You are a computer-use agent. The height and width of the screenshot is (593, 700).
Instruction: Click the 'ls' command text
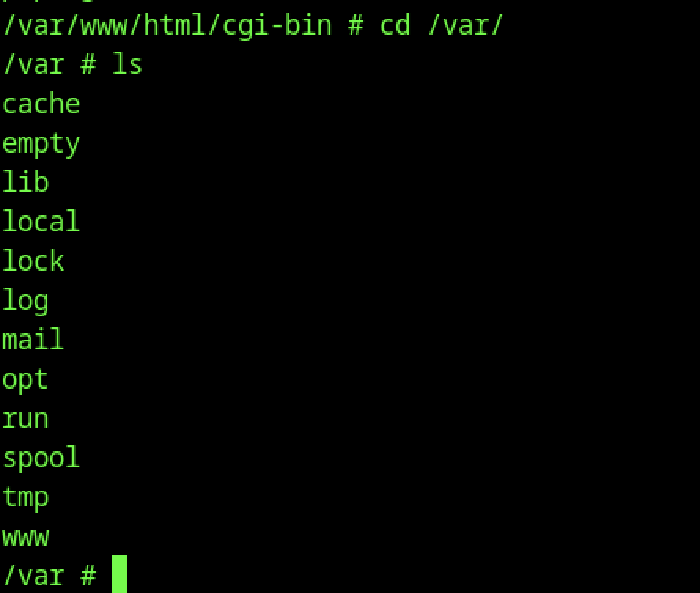127,64
